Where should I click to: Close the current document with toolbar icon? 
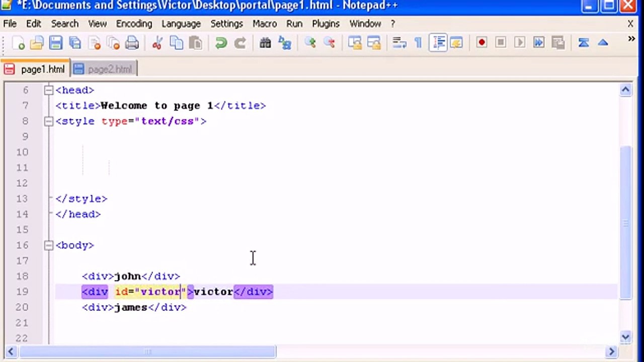coord(94,43)
